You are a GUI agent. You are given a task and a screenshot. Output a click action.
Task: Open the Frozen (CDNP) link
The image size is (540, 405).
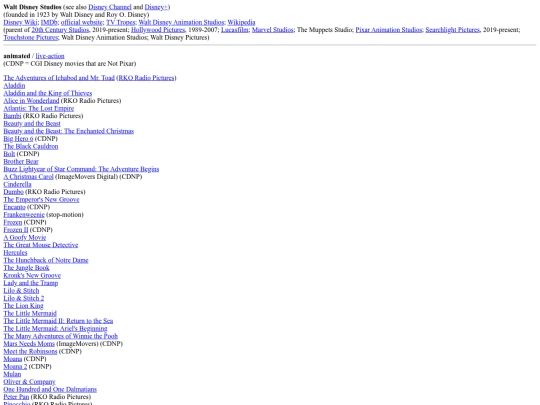coord(13,222)
